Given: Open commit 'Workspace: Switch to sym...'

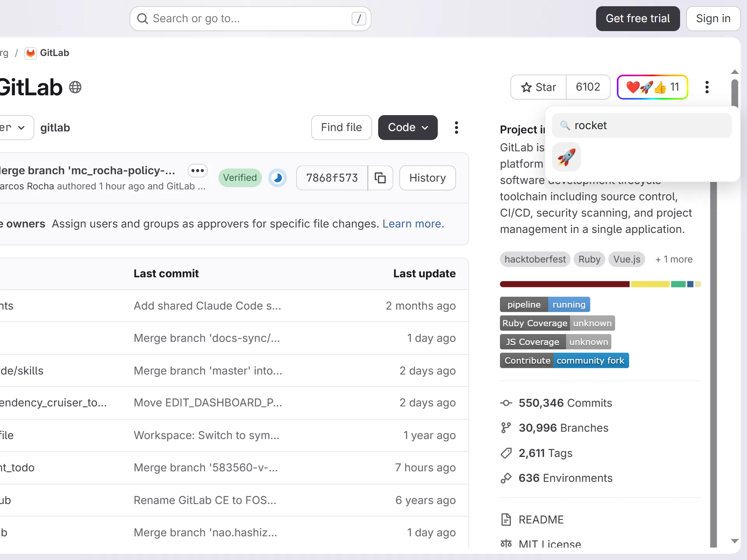Looking at the screenshot, I should [207, 435].
